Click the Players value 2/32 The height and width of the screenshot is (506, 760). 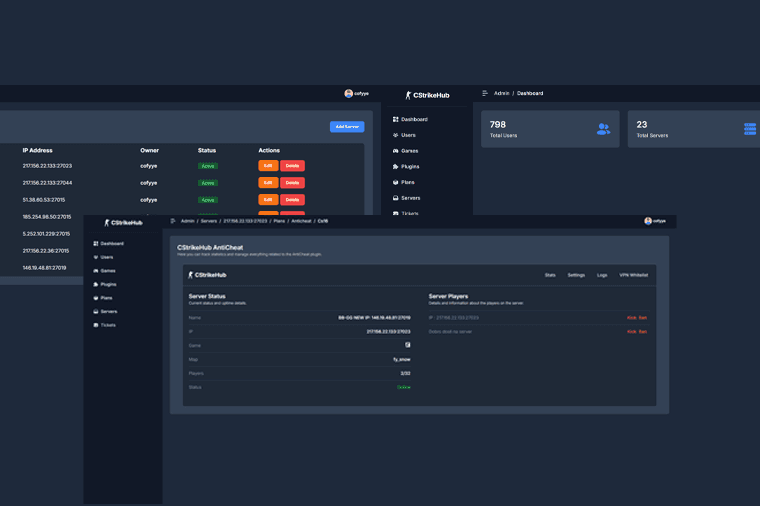pos(405,373)
